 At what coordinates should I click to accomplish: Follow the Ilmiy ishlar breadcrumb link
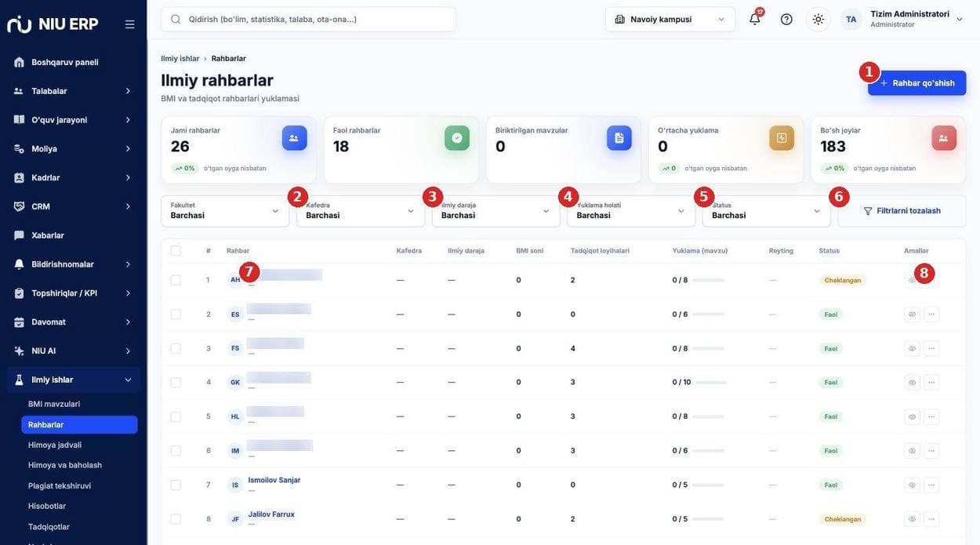click(180, 59)
